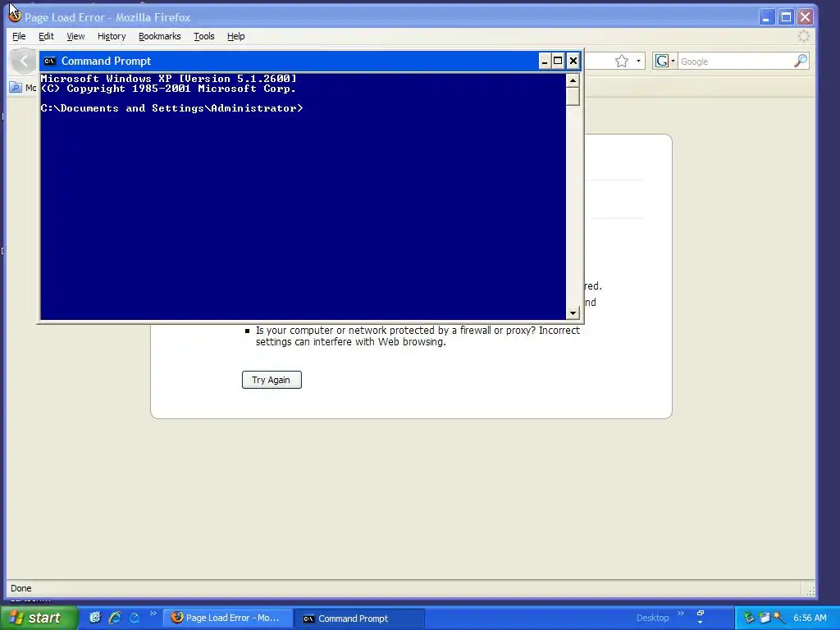The image size is (840, 630).
Task: Maximize the Firefox window
Action: pyautogui.click(x=786, y=17)
